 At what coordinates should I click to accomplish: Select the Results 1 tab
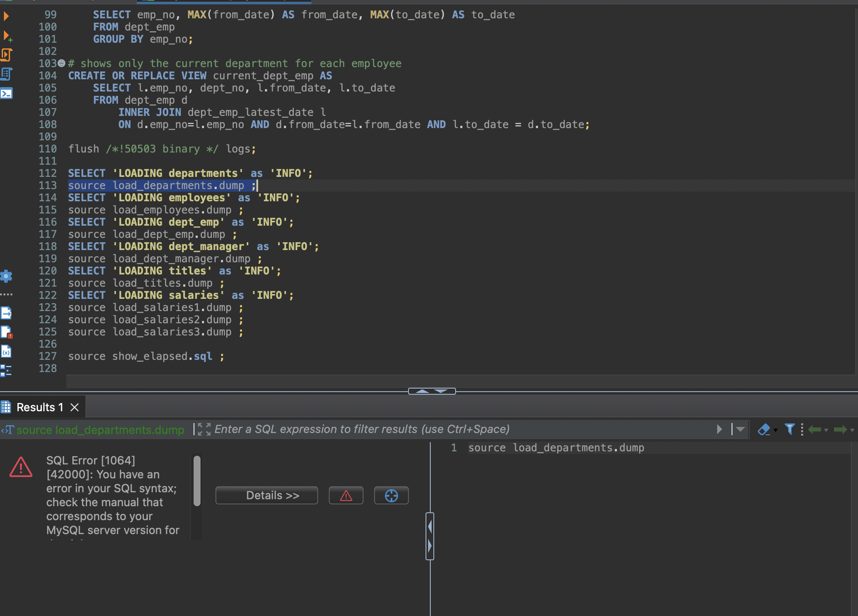click(39, 407)
